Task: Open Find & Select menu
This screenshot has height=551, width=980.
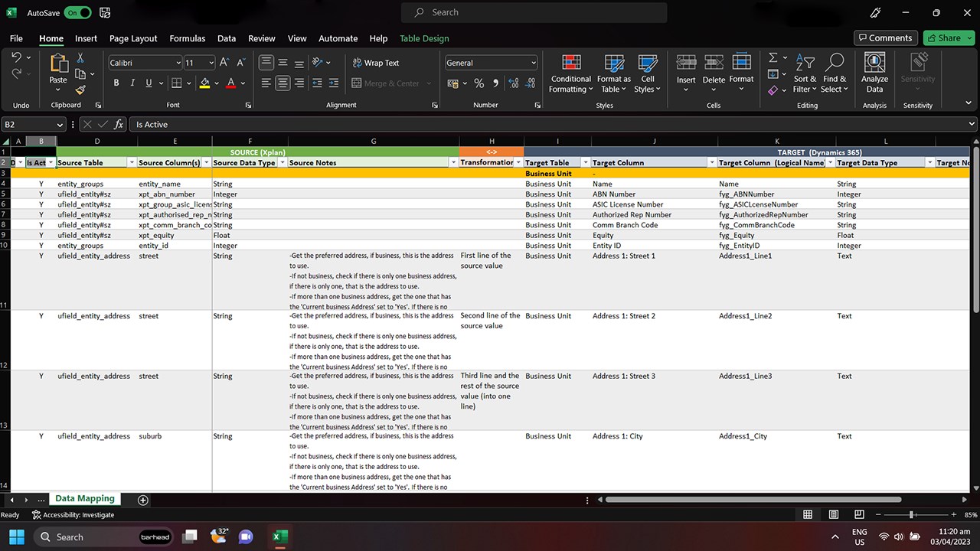Action: tap(835, 73)
